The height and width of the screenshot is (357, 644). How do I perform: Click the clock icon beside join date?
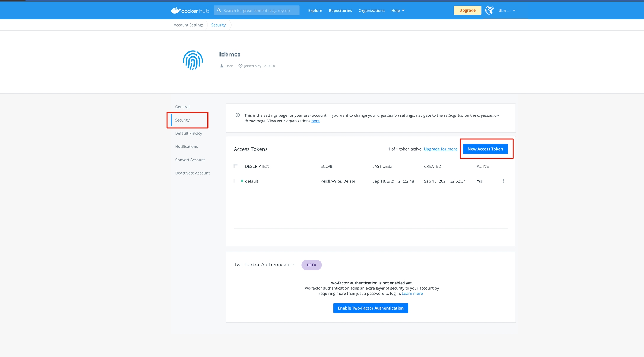(240, 66)
